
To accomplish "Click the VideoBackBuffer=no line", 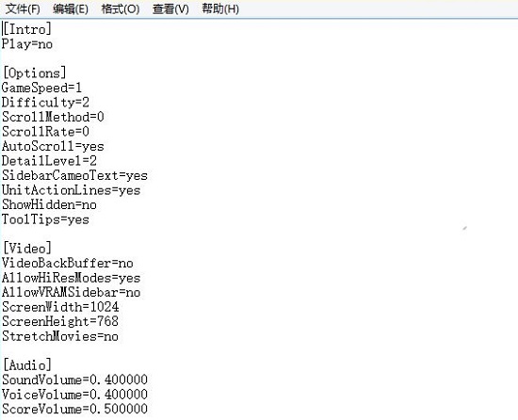I will tap(68, 263).
